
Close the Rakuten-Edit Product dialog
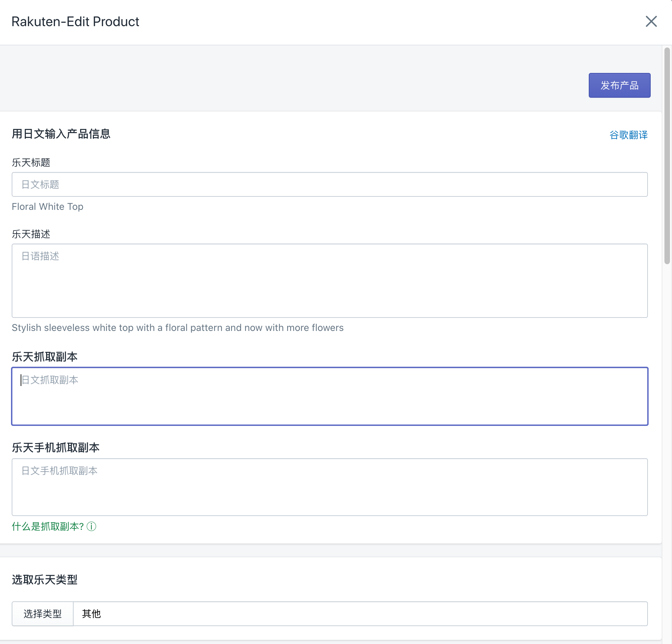pos(651,21)
